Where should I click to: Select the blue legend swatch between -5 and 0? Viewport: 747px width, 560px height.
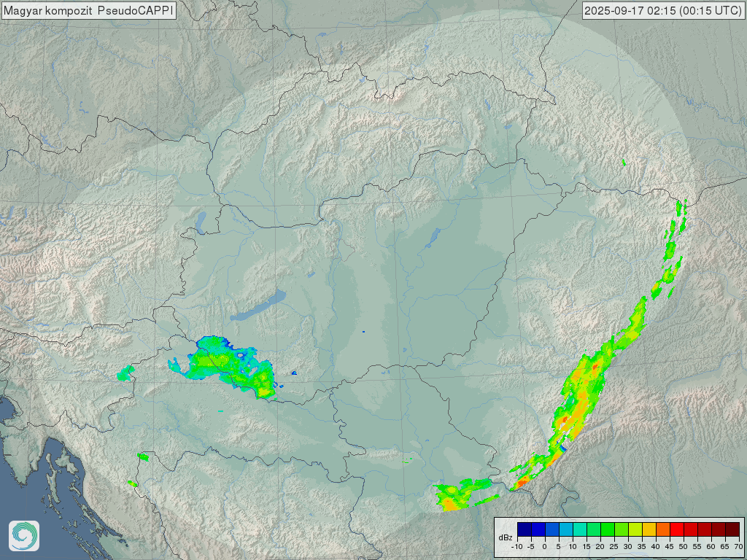coord(538,529)
